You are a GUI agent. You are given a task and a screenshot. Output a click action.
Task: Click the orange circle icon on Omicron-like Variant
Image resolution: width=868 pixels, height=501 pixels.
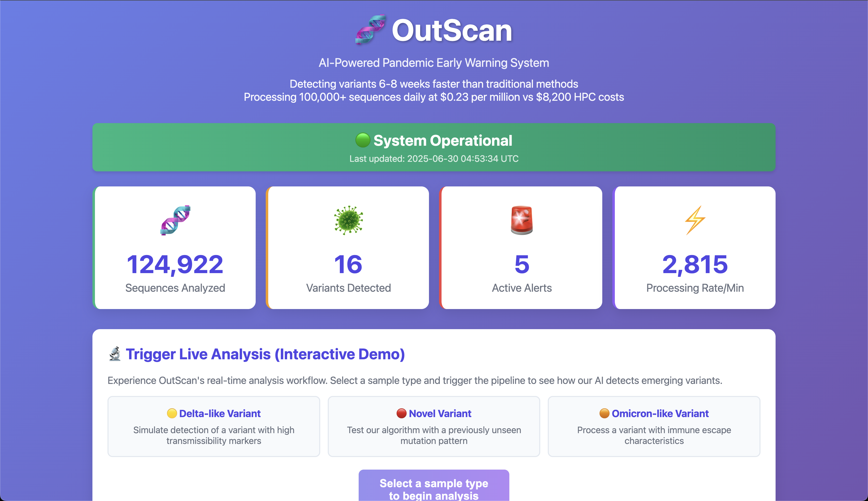point(604,413)
